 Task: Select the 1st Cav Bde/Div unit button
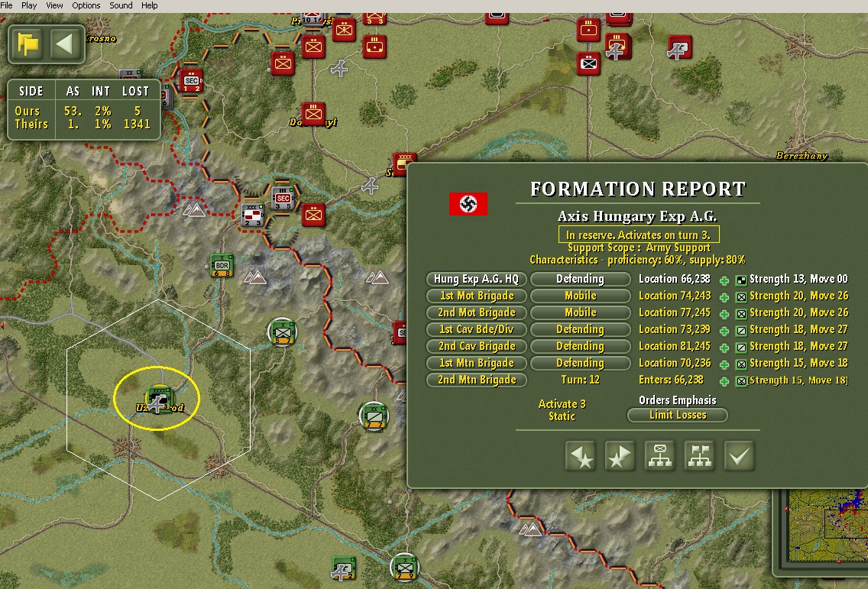[476, 329]
